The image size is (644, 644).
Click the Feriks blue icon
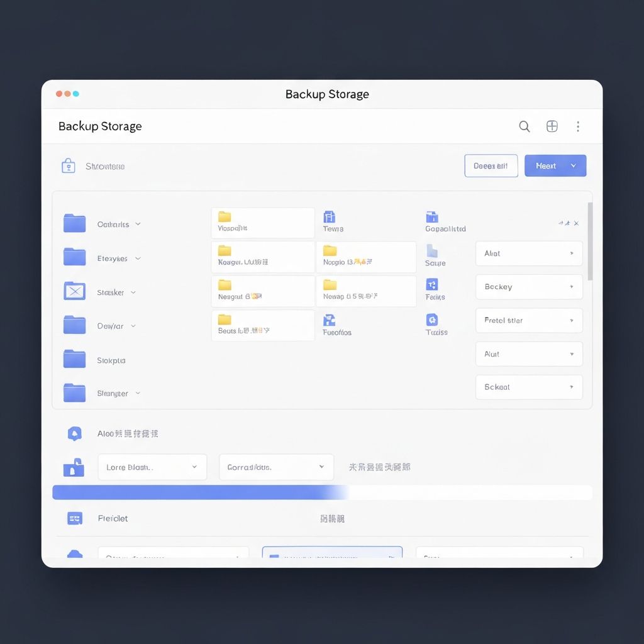[x=431, y=284]
